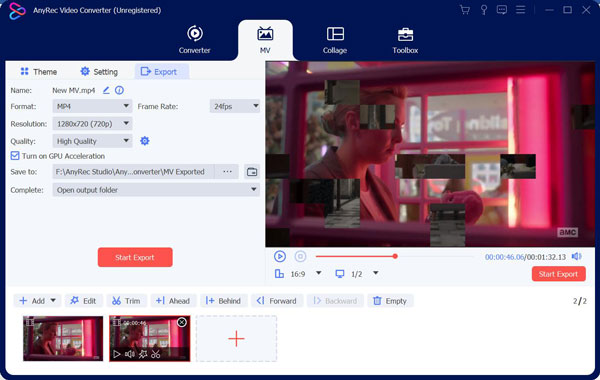Click the register key icon

[484, 10]
